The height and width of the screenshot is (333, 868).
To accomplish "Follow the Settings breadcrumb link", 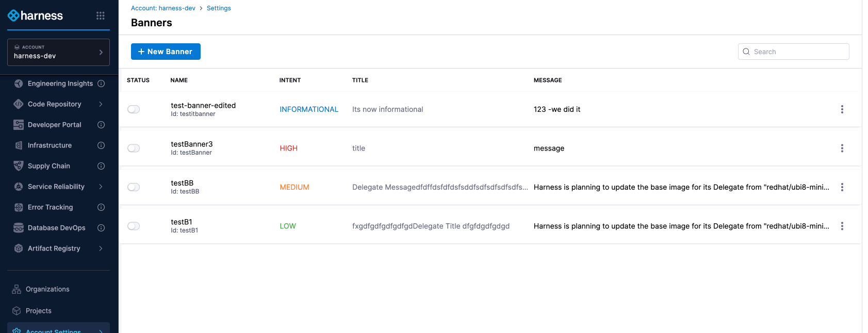I will pos(219,8).
